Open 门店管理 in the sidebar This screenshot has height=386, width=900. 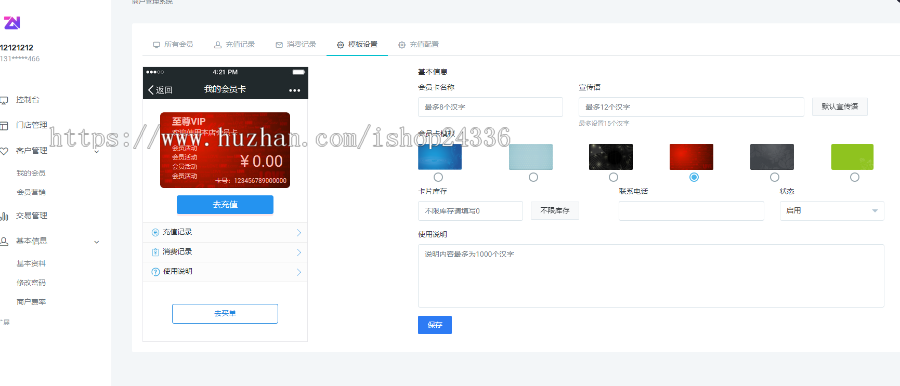pos(32,125)
